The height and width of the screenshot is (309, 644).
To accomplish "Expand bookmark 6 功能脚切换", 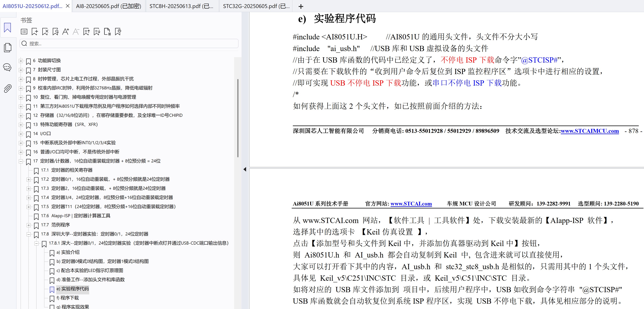I will [21, 61].
